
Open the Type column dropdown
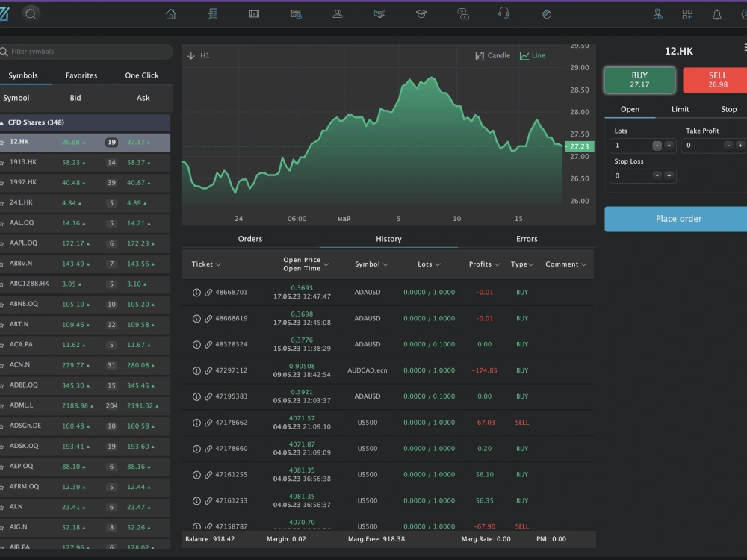[530, 264]
